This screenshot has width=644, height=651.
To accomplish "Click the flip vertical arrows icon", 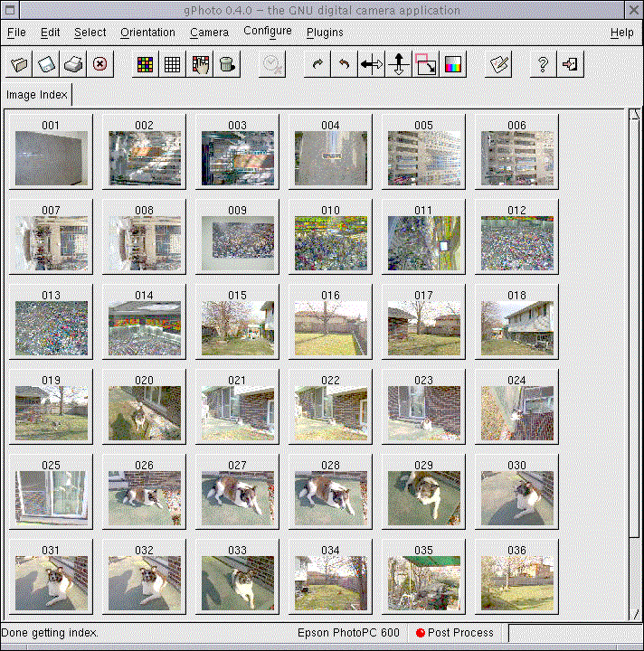I will click(x=399, y=64).
